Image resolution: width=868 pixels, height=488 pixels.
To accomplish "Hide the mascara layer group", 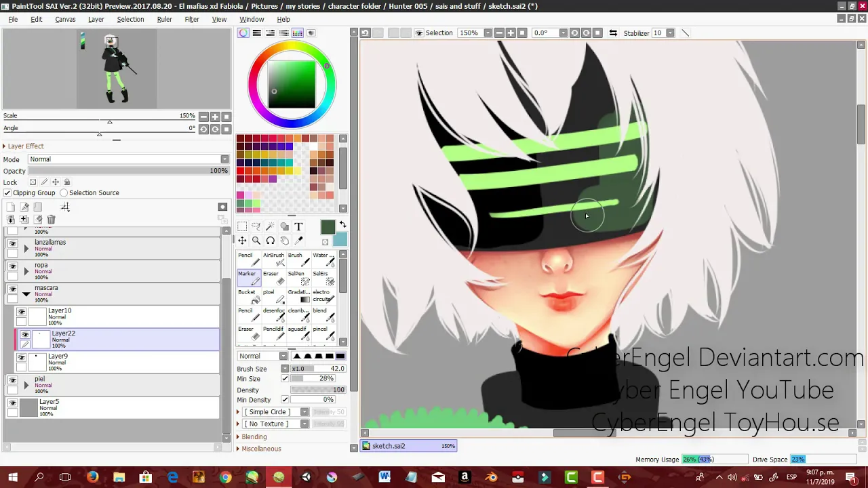I will coord(12,289).
